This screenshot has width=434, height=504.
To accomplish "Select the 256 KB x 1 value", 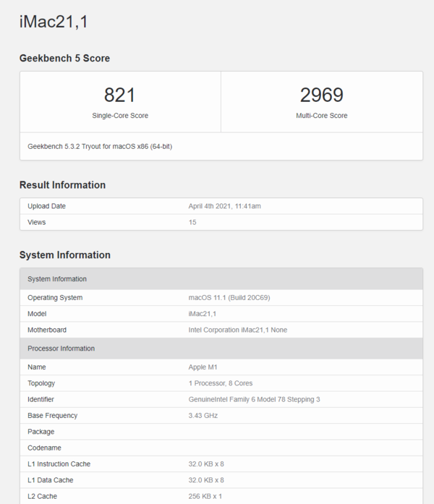I will 205,496.
